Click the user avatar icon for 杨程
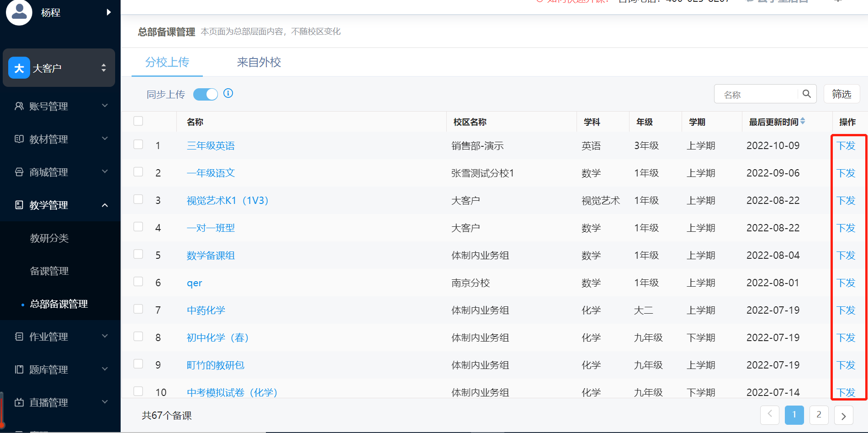The height and width of the screenshot is (433, 868). pos(19,12)
